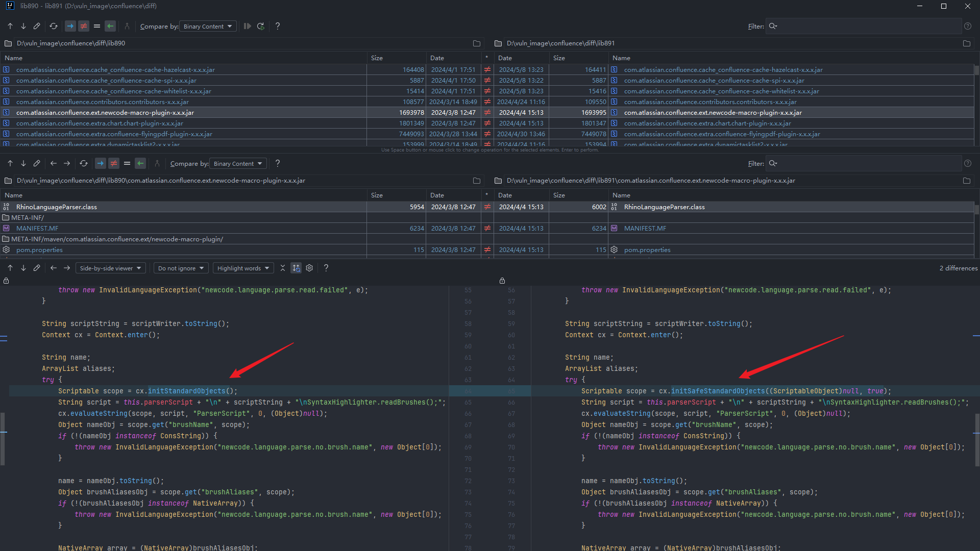980x551 pixels.
Task: Expand Highlight words dropdown
Action: (x=243, y=268)
